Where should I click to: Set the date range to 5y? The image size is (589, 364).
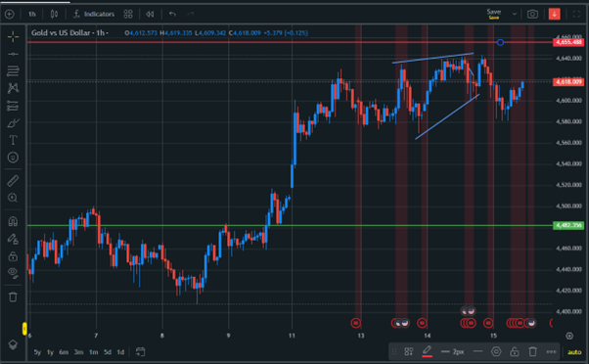(x=37, y=352)
